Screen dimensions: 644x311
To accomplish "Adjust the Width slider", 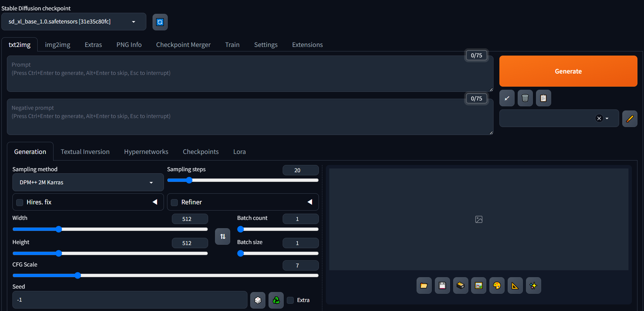I will (x=110, y=229).
